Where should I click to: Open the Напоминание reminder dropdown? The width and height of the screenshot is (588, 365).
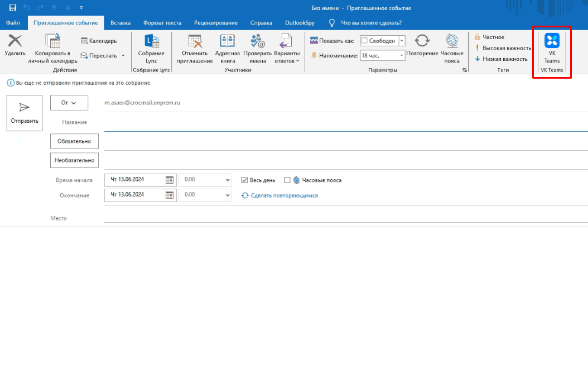point(402,55)
